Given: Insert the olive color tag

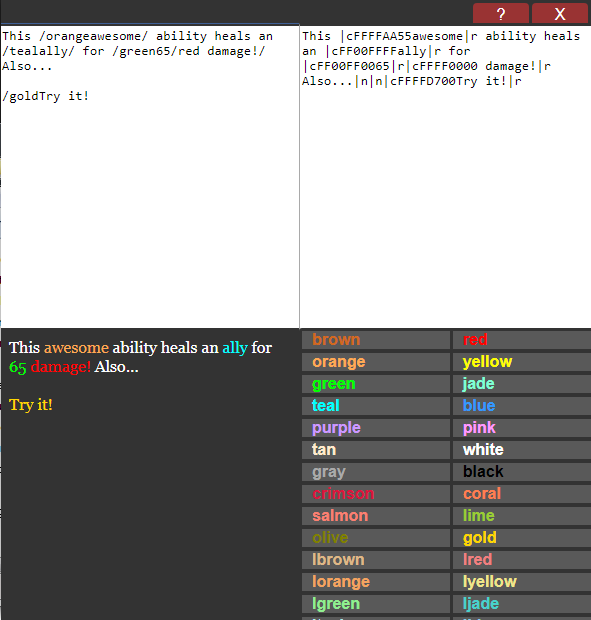Looking at the screenshot, I should pyautogui.click(x=376, y=538).
